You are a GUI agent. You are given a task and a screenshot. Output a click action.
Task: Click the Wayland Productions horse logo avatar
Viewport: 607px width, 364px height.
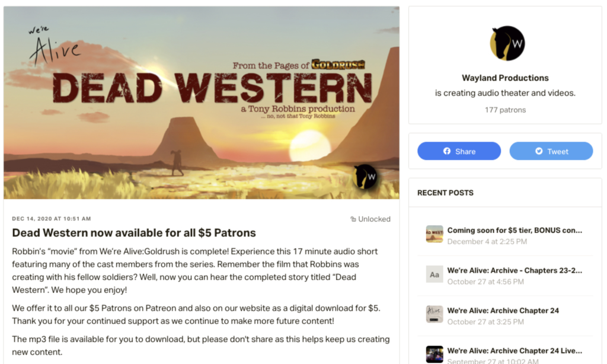point(507,43)
